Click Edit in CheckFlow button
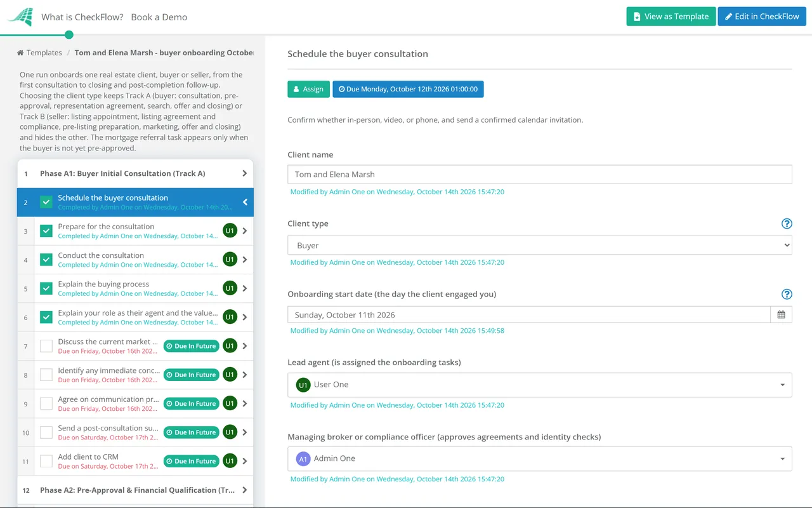 762,17
